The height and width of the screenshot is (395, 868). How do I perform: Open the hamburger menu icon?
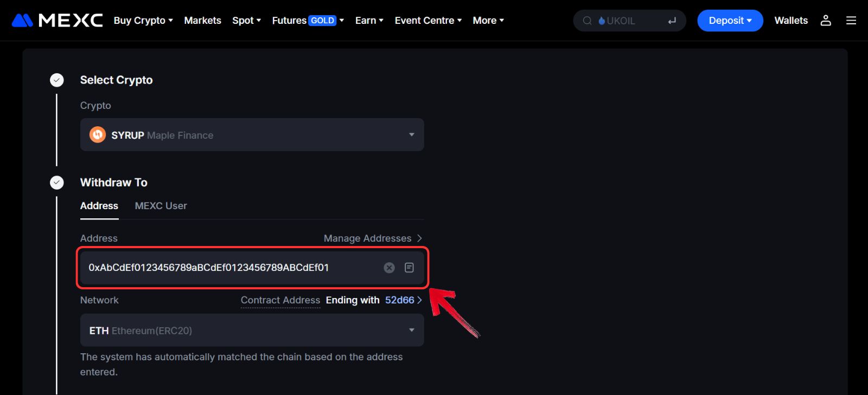(851, 21)
